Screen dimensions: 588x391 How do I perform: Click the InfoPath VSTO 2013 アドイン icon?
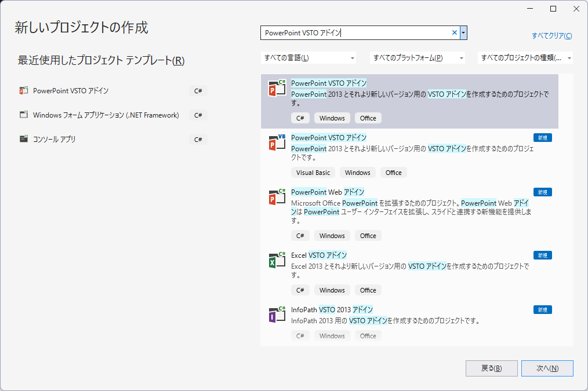pyautogui.click(x=277, y=315)
